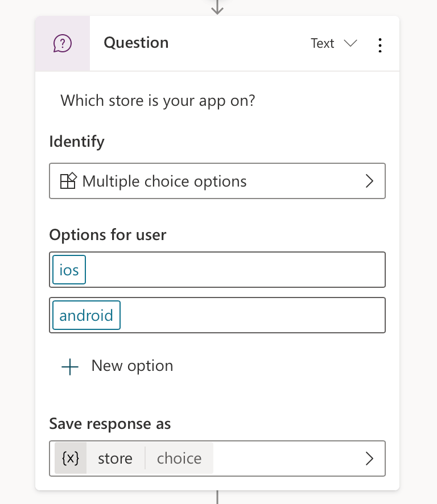This screenshot has height=504, width=437.
Task: Click the choice variable type label
Action: click(179, 458)
